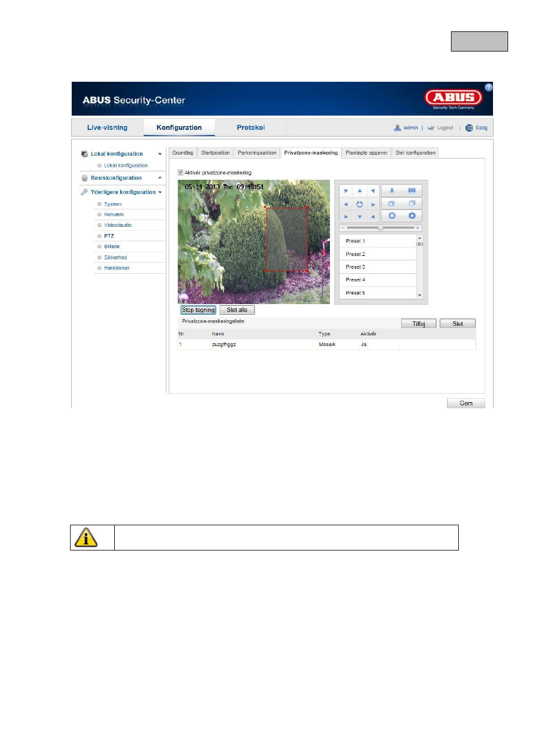Click zoom-in single tree icon

coord(392,191)
